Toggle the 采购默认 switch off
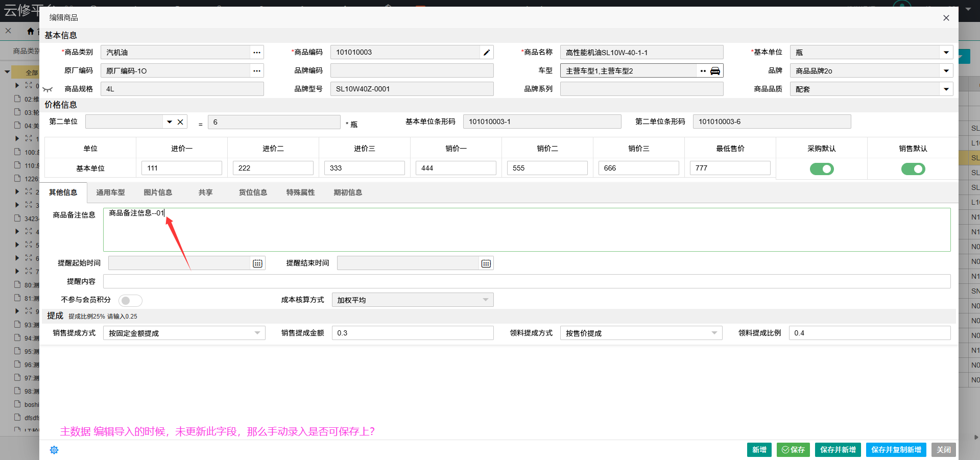Viewport: 980px width, 460px height. point(821,169)
